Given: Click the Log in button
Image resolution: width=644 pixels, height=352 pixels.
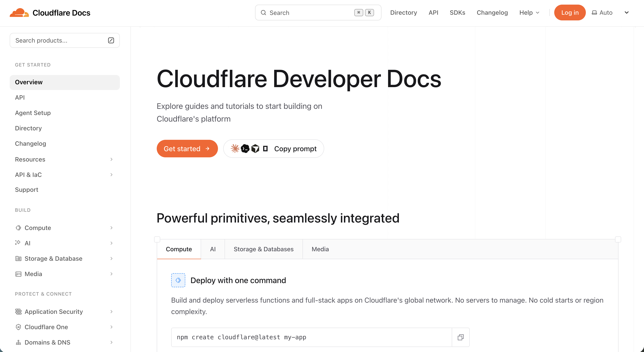Looking at the screenshot, I should [x=570, y=13].
